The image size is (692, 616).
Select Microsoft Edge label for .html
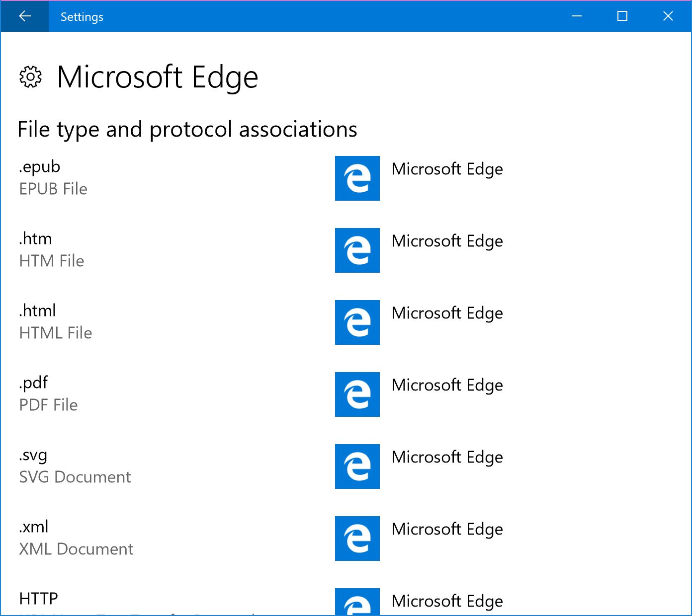447,313
